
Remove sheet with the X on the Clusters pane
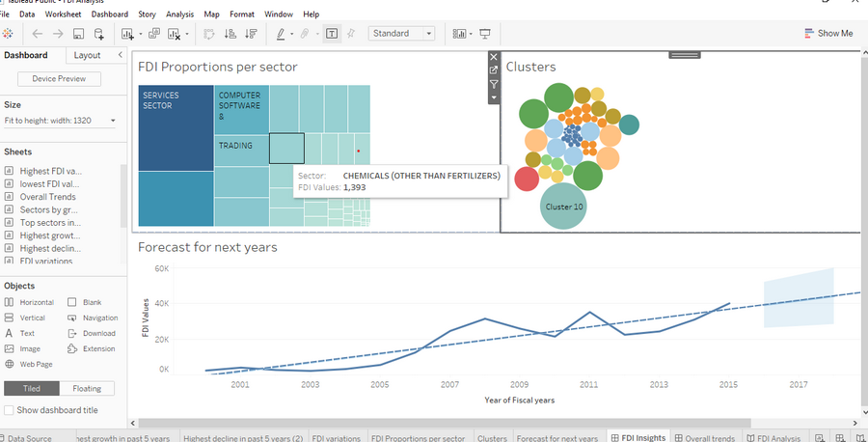(494, 57)
